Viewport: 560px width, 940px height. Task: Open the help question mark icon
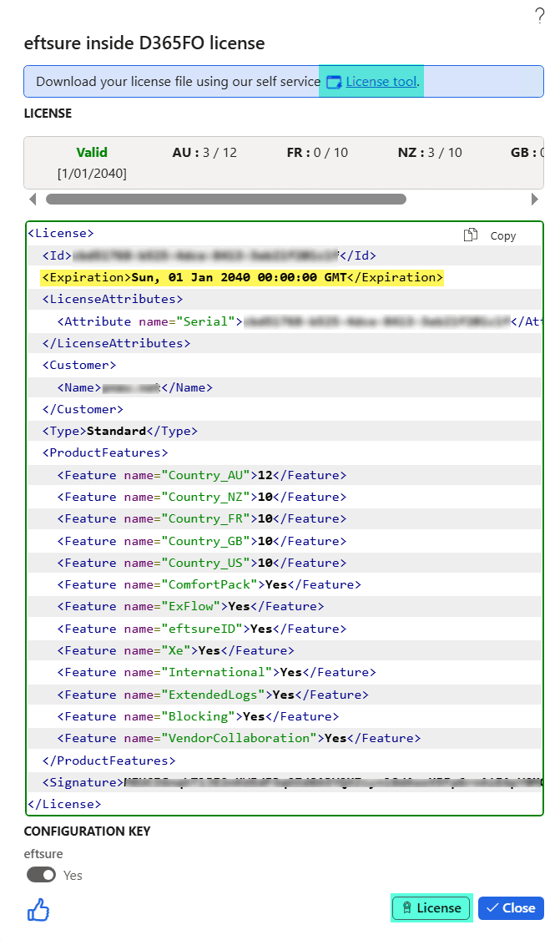(x=540, y=16)
